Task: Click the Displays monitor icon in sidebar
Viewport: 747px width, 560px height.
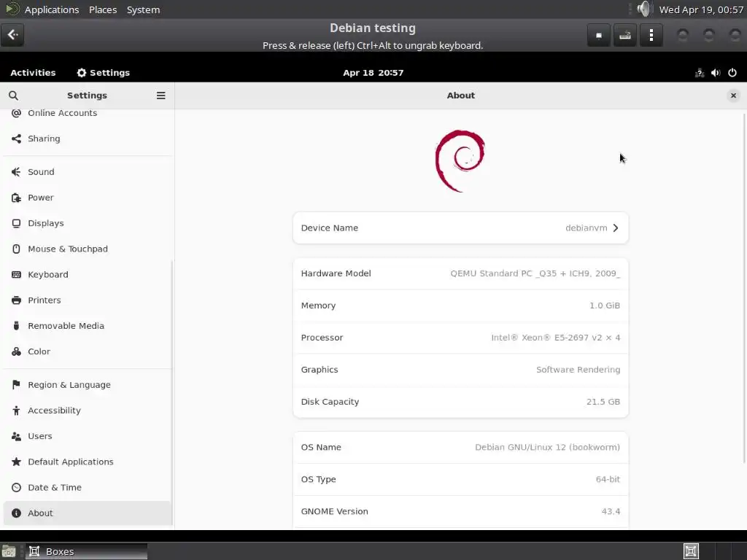Action: (x=16, y=223)
